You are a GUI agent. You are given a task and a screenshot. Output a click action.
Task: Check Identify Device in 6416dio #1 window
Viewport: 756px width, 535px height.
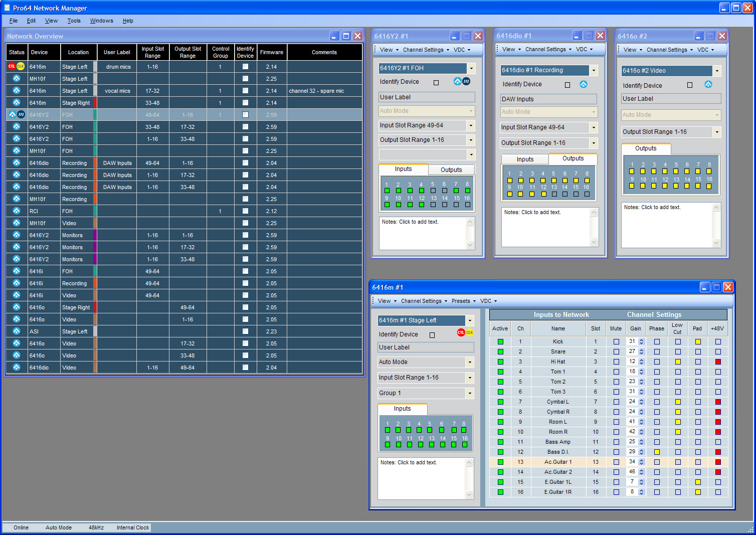[x=568, y=85]
